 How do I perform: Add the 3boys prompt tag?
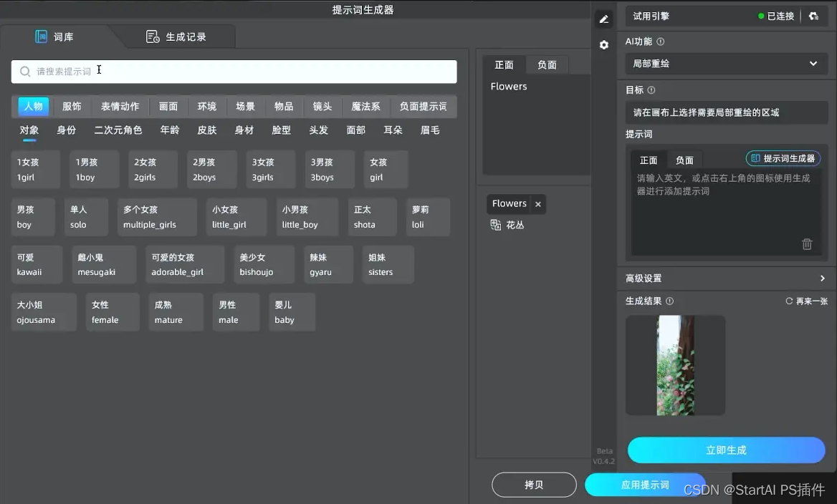pos(330,170)
